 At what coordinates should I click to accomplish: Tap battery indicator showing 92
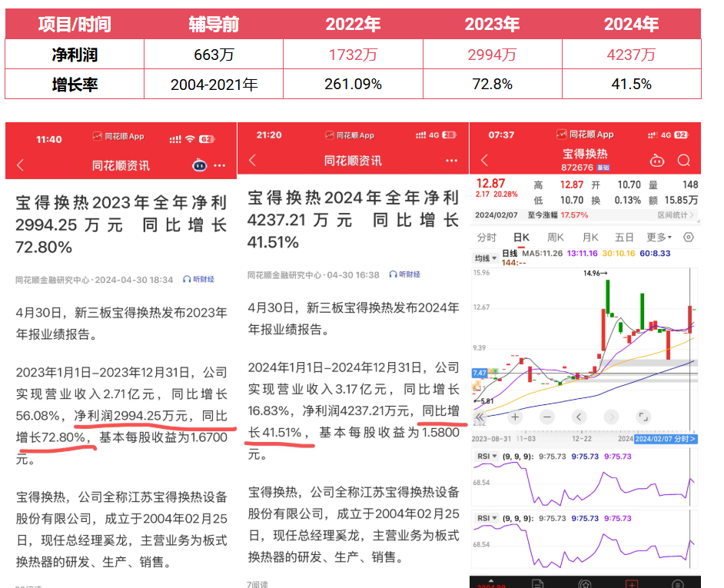point(681,135)
